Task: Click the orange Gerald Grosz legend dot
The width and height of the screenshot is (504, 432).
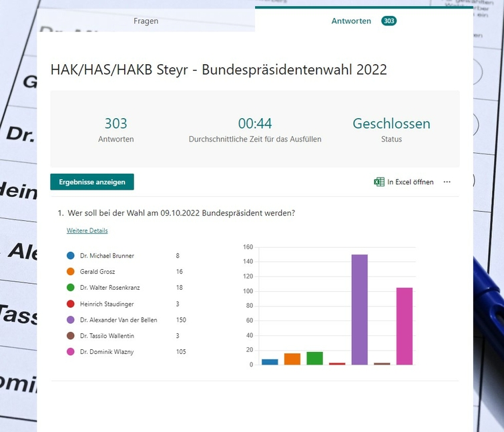Action: click(x=70, y=272)
